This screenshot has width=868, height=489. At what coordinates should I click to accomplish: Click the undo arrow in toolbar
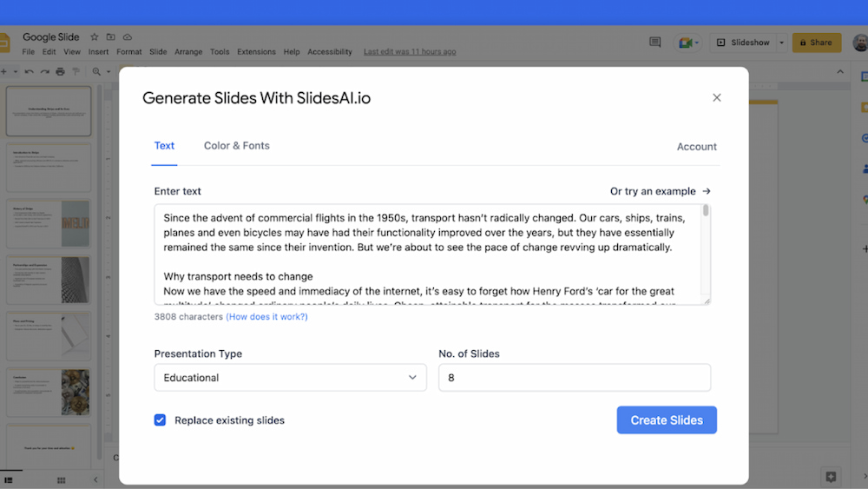[29, 71]
